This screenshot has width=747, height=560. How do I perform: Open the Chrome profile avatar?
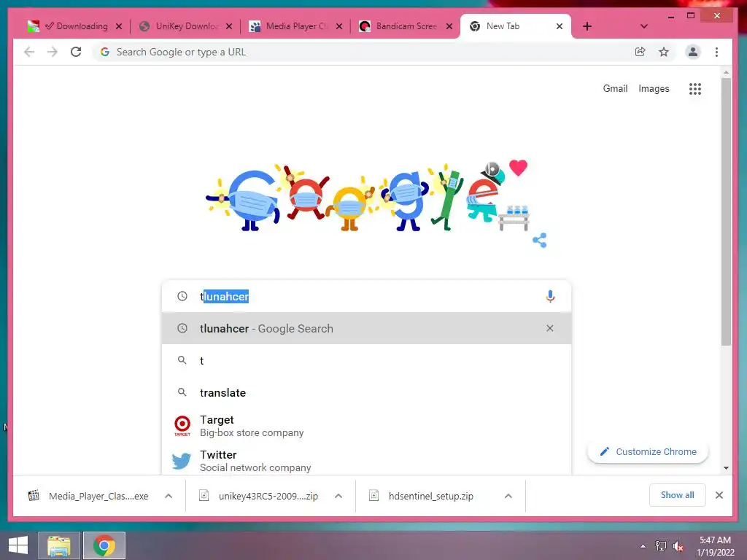coord(693,52)
